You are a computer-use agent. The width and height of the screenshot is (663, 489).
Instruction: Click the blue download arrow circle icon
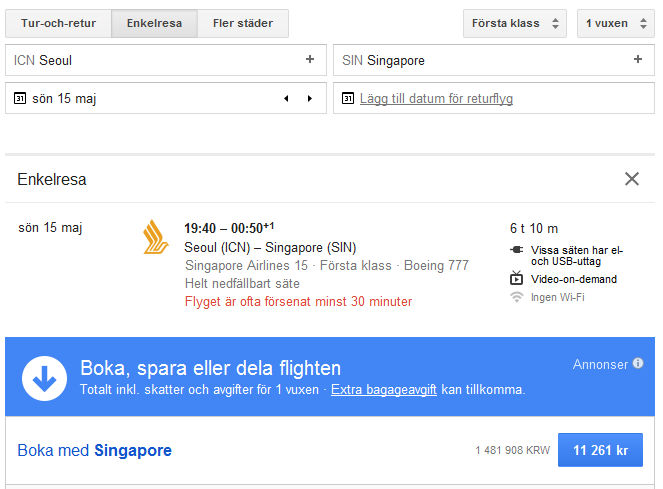point(44,377)
